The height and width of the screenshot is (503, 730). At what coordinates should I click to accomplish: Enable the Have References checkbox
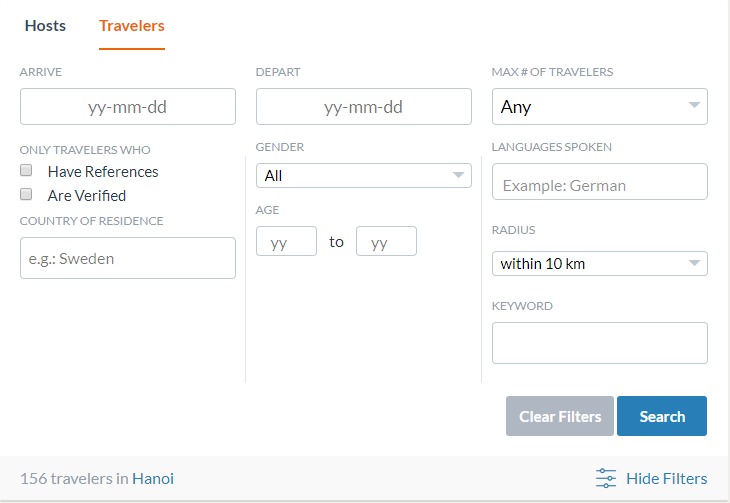26,170
